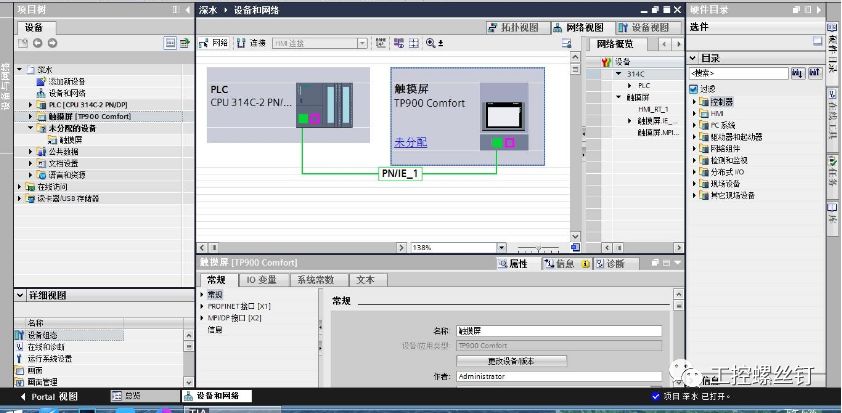Switch to 网络视图 (Network view) tab
The image size is (842, 413).
(583, 27)
